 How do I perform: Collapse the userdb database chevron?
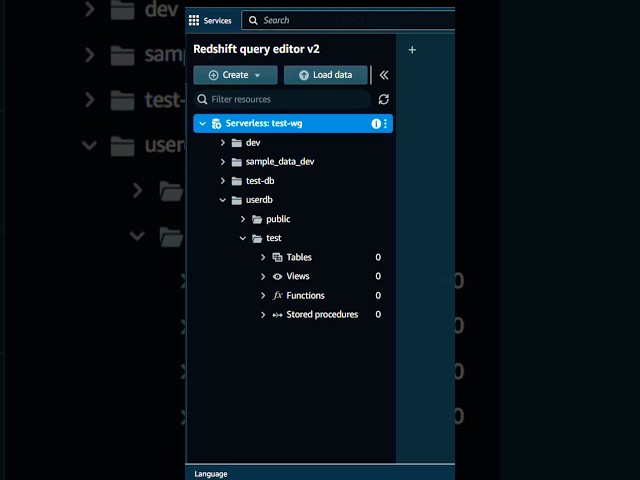(222, 200)
